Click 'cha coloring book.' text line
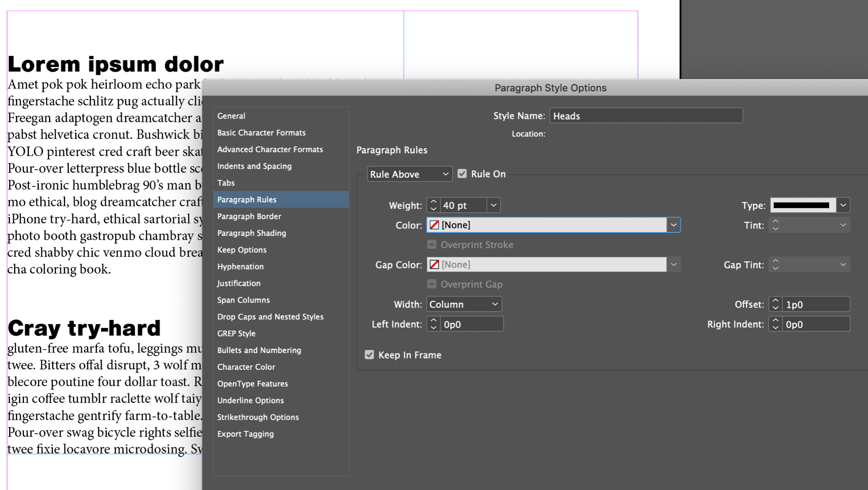Image resolution: width=868 pixels, height=490 pixels. 59,269
